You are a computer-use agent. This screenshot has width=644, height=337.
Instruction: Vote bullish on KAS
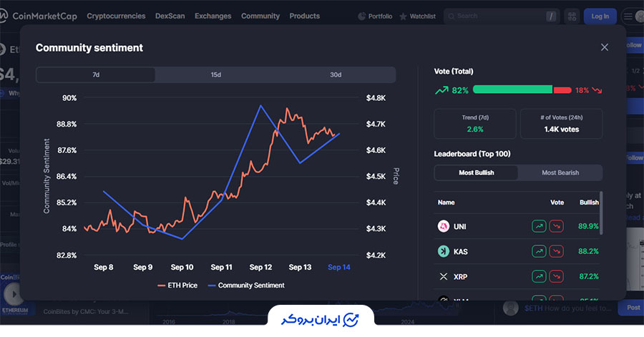click(539, 251)
